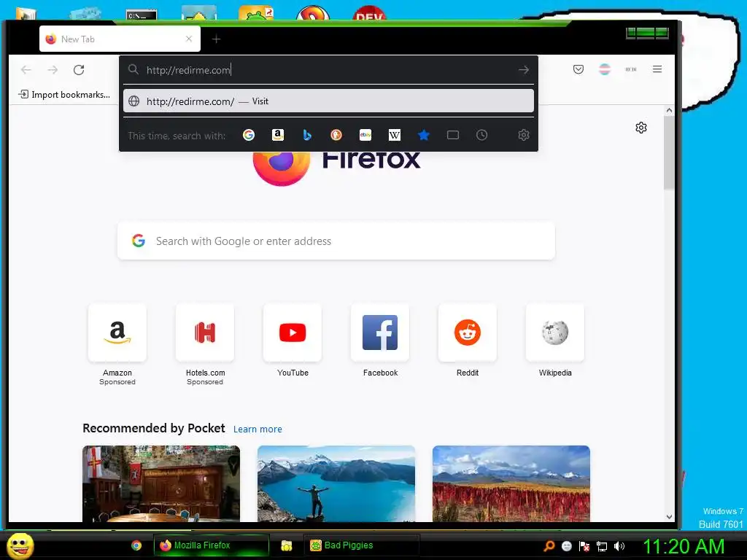Open the Save to Pocket icon
Image resolution: width=747 pixels, height=560 pixels.
click(x=578, y=69)
